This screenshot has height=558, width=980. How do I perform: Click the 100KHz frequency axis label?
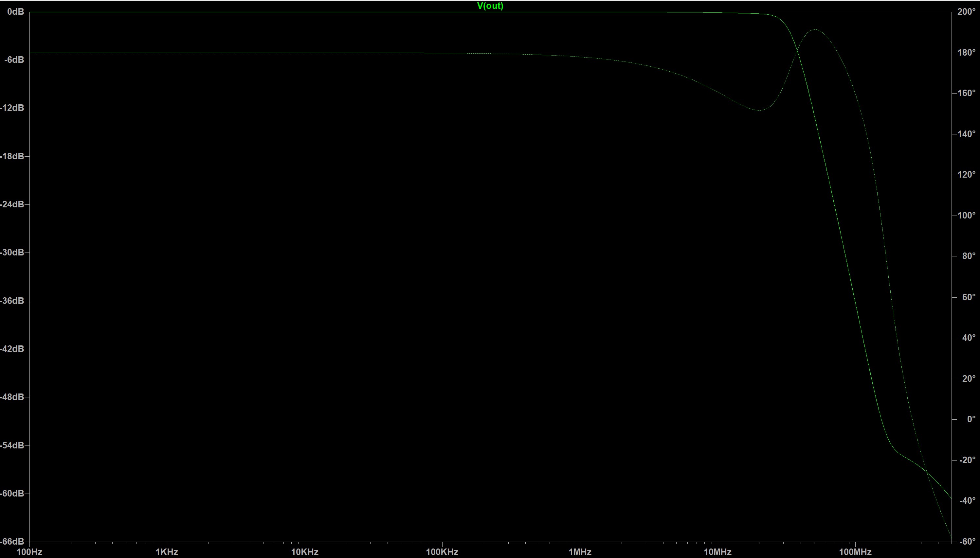pos(442,552)
